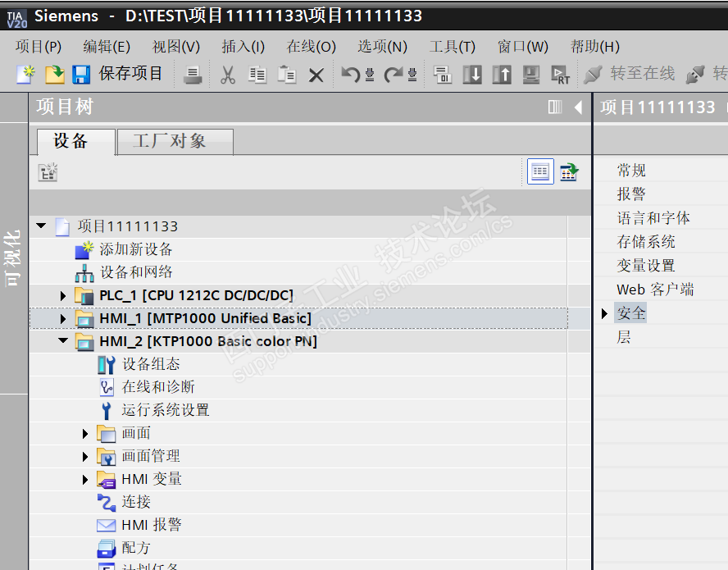Click the Copy toolbar icon
Viewport: 728px width, 570px height.
coord(257,75)
